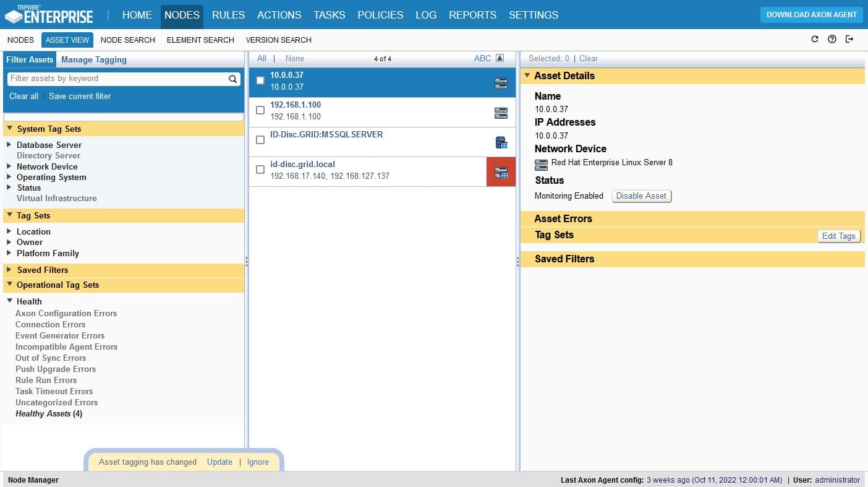Collapse the System Tag Sets section
The width and height of the screenshot is (868, 487).
pyautogui.click(x=10, y=129)
